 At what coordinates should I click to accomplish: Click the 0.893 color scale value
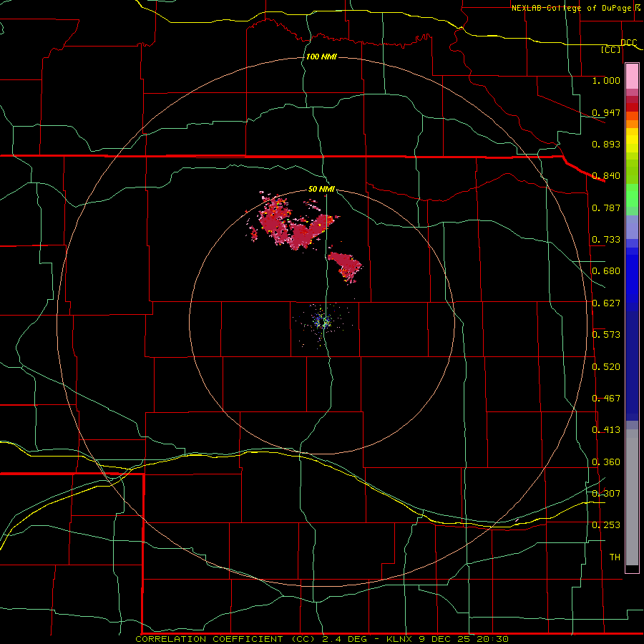click(606, 144)
